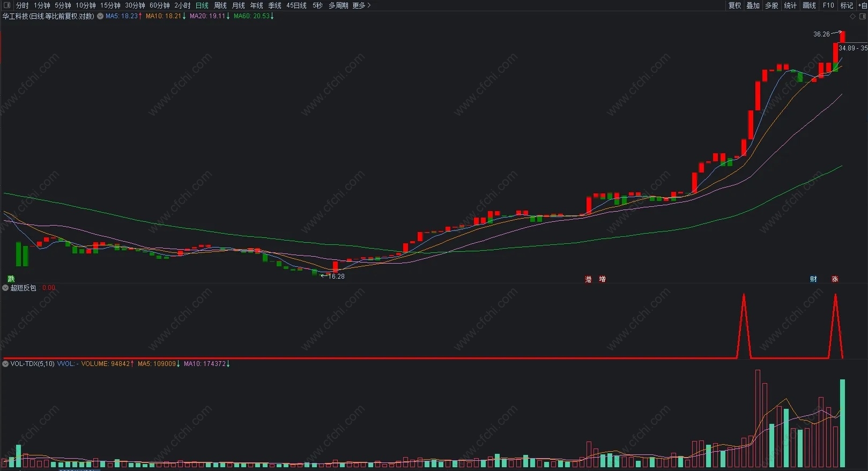Click the MA5: 18.23 label
This screenshot has height=471, width=868.
click(124, 16)
